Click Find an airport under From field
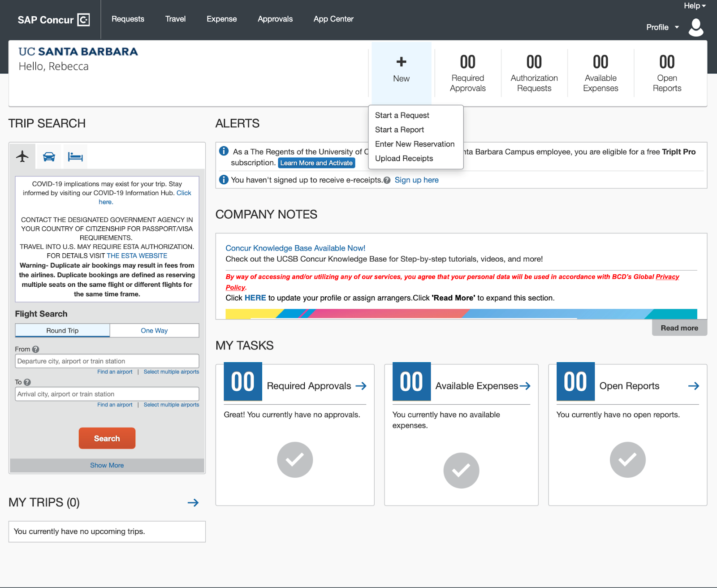 pos(115,372)
